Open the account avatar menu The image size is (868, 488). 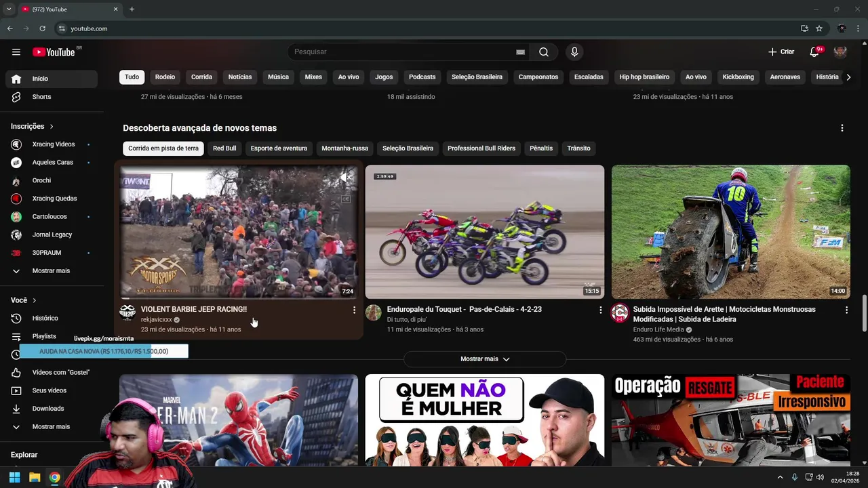[x=840, y=52]
